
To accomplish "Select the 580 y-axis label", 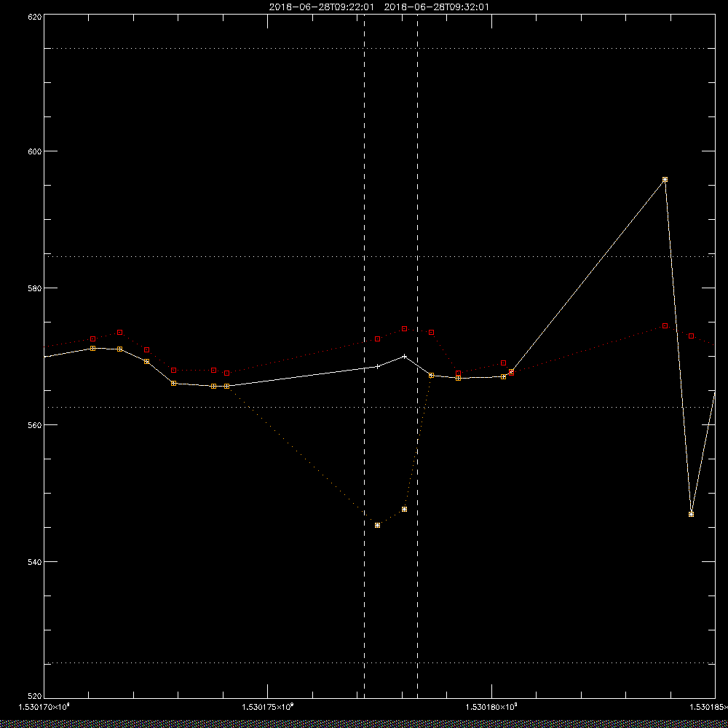I will [x=35, y=288].
